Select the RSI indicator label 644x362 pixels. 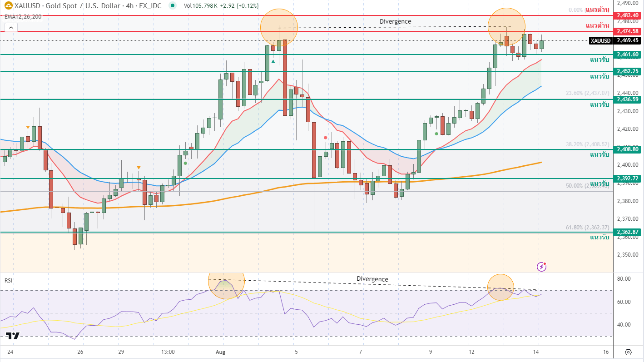click(x=9, y=280)
